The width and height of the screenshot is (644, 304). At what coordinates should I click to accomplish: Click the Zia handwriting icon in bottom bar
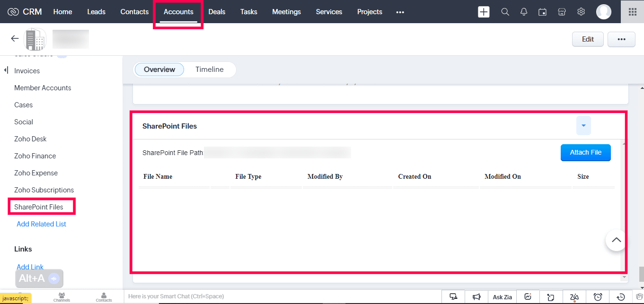pyautogui.click(x=574, y=297)
